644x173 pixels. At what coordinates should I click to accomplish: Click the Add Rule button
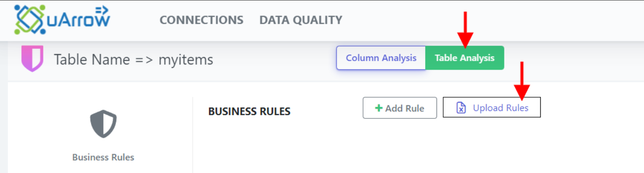point(400,108)
